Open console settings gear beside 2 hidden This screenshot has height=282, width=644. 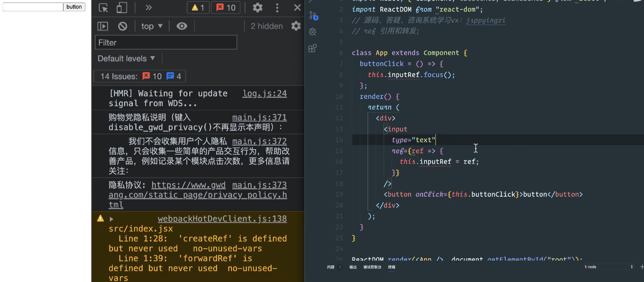tap(296, 26)
